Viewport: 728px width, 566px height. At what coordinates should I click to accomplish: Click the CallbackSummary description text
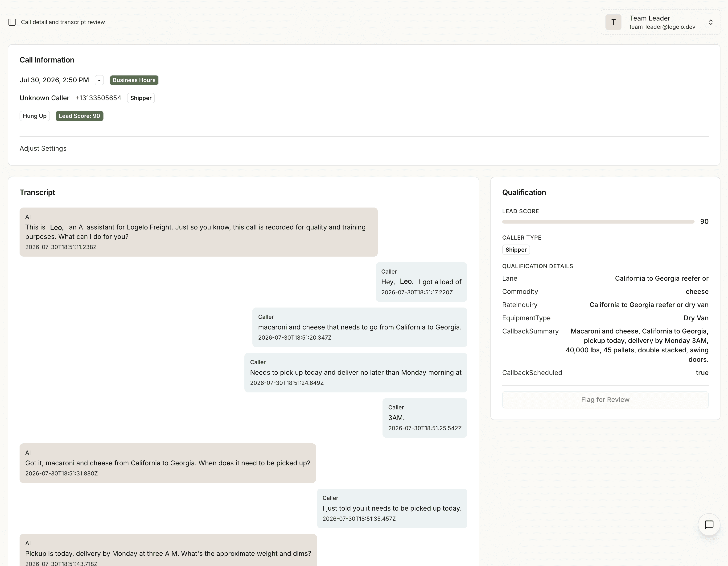[x=637, y=345]
